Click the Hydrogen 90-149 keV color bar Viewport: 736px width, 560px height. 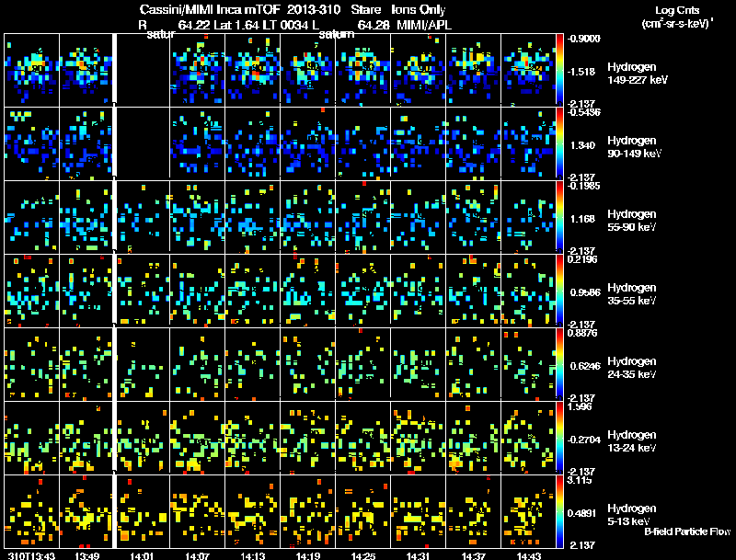click(559, 143)
